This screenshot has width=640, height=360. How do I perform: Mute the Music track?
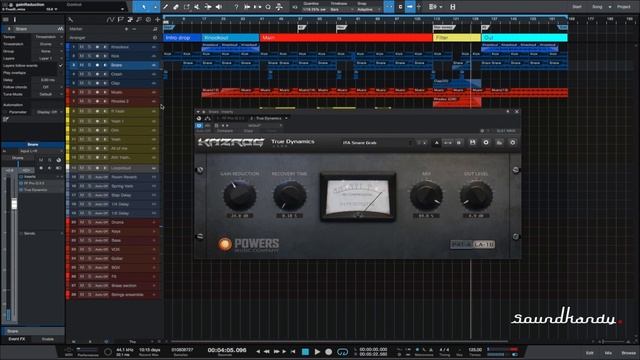pyautogui.click(x=82, y=92)
